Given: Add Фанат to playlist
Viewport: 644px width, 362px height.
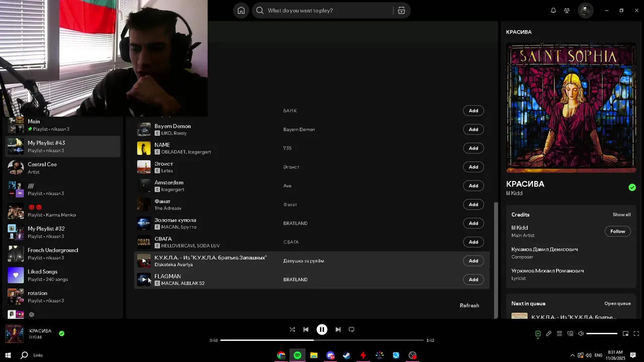Looking at the screenshot, I should tap(473, 205).
